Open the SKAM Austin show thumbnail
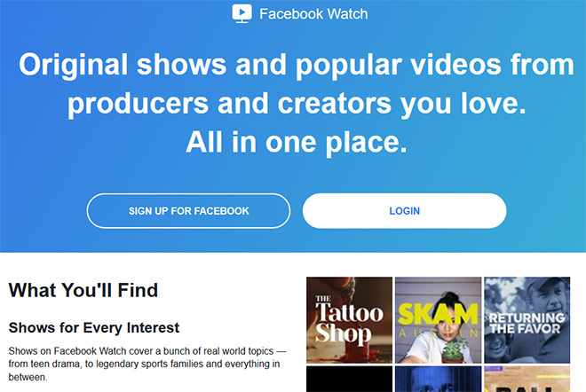Image resolution: width=586 pixels, height=392 pixels. (438, 320)
